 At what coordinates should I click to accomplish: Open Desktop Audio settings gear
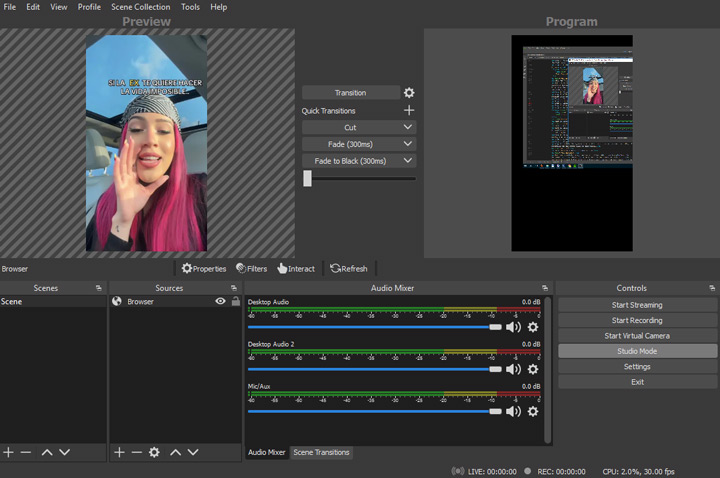(x=533, y=327)
